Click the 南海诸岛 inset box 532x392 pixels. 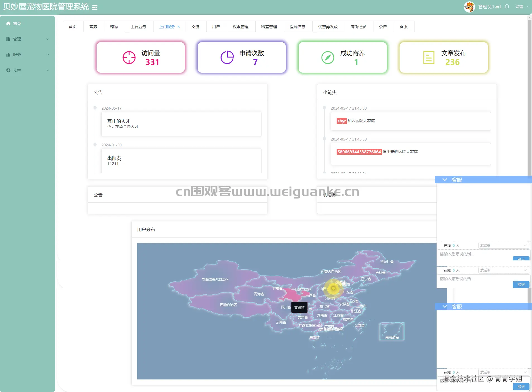pyautogui.click(x=392, y=331)
